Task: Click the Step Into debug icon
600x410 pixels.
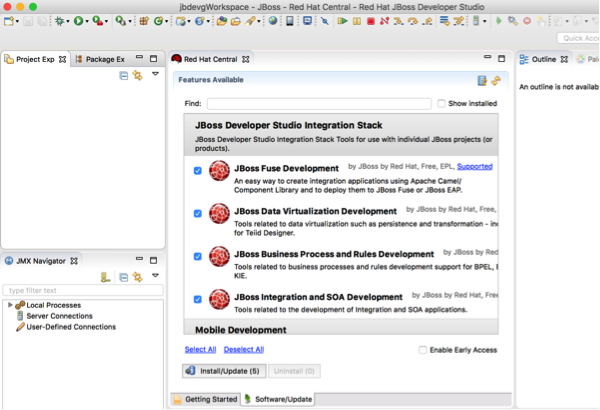Action: click(399, 21)
